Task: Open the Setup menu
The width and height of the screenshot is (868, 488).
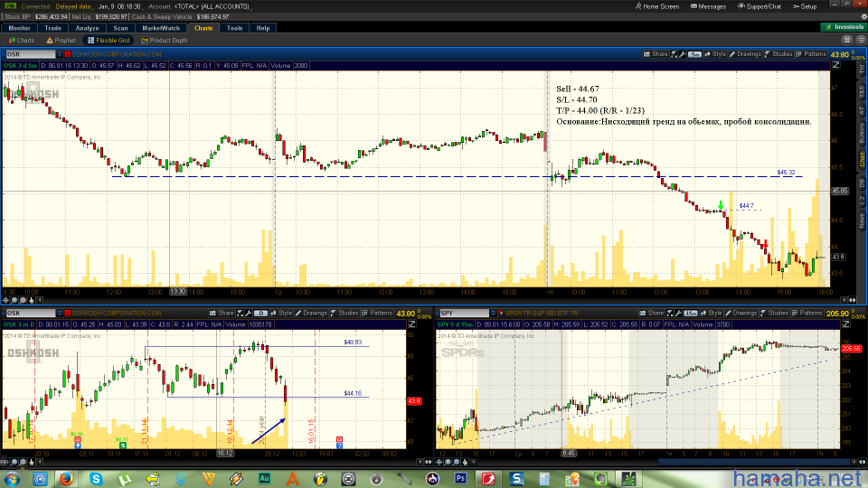Action: coord(804,6)
